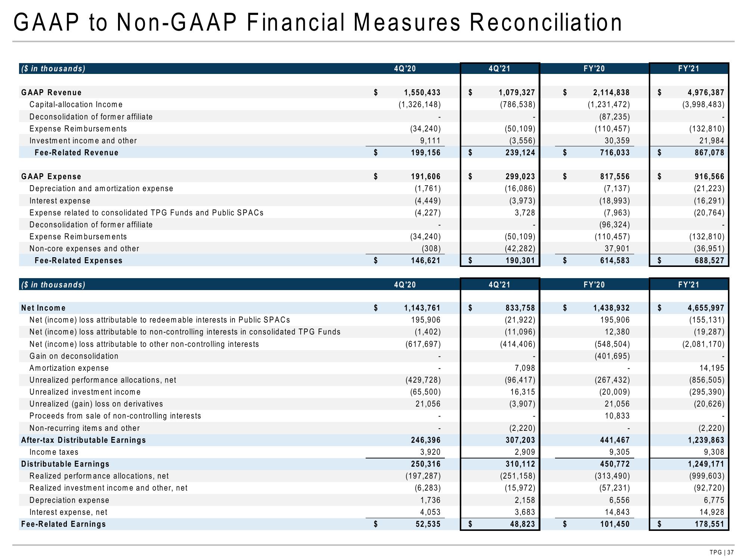Image resolution: width=747 pixels, height=560 pixels.
Task: Click the Fee-Related Earnings value 52,535
Action: tap(428, 524)
